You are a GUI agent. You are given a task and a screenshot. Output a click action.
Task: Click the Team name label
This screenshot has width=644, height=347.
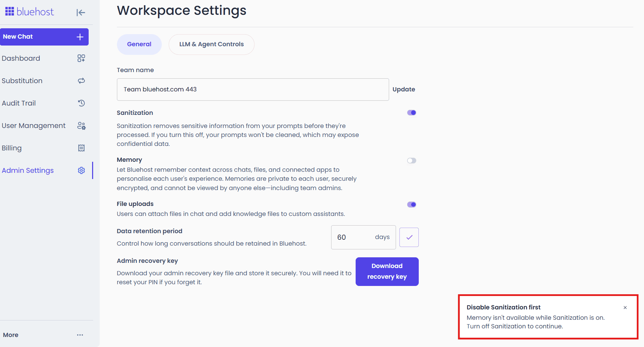pyautogui.click(x=135, y=70)
